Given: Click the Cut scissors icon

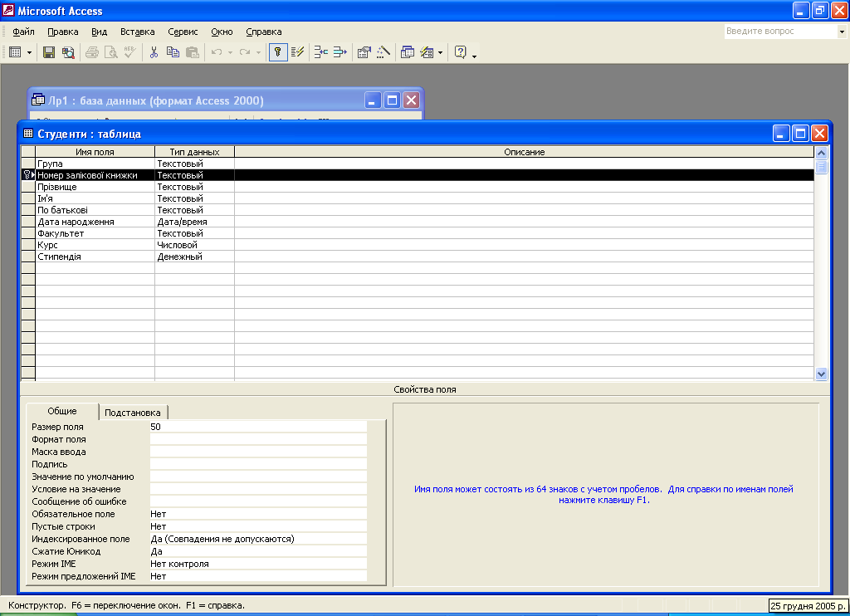Looking at the screenshot, I should click(154, 52).
